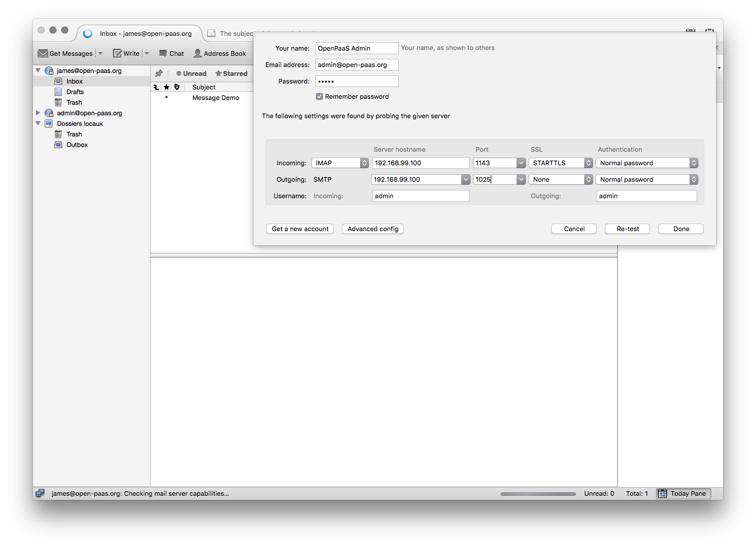Select the Message Demo email row

click(x=202, y=98)
